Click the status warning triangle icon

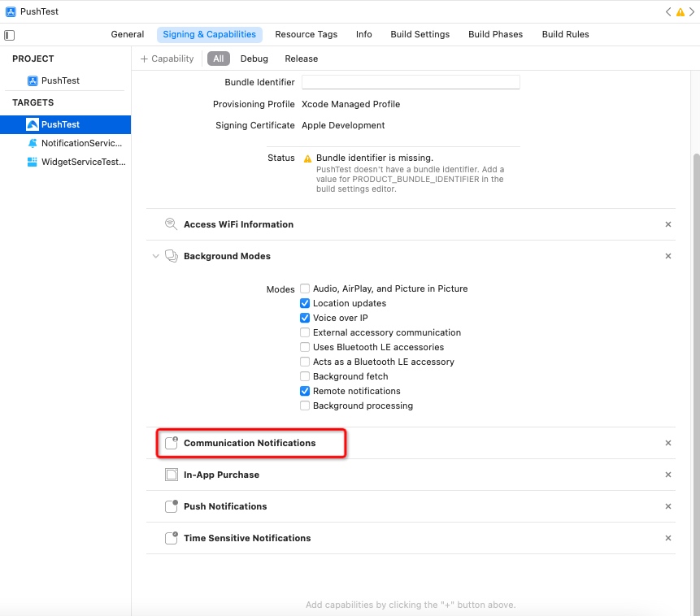click(307, 158)
